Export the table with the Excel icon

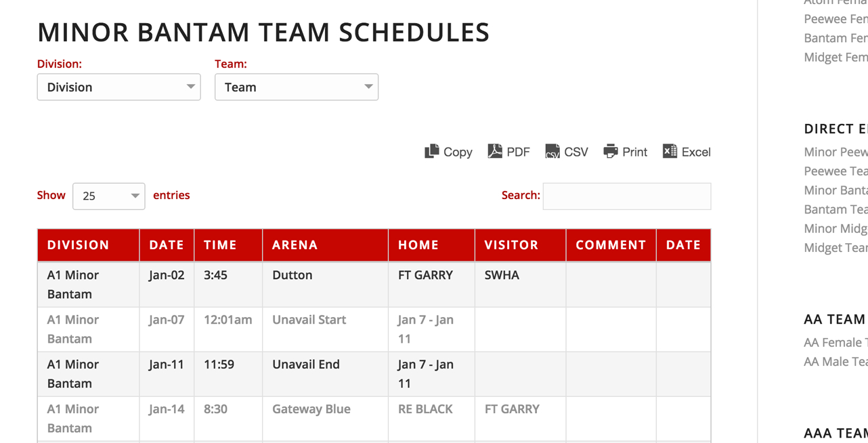pos(670,151)
